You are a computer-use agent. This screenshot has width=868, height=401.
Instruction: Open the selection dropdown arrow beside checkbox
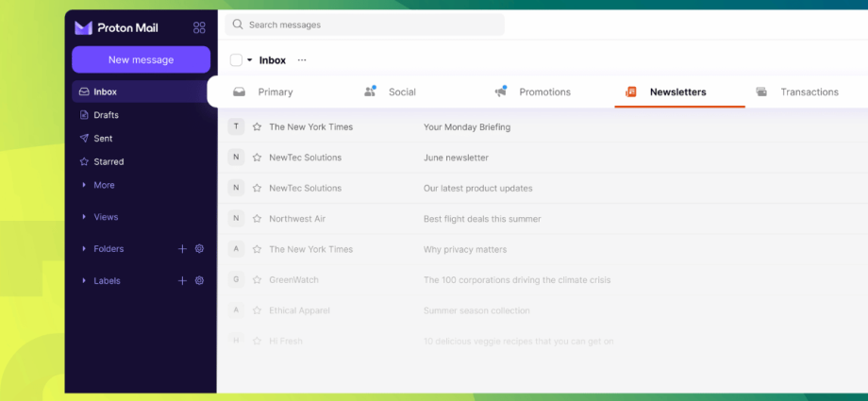[x=250, y=59]
